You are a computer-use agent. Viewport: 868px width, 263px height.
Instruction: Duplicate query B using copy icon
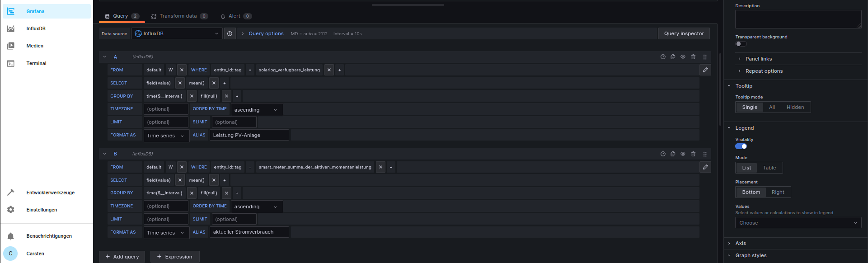[673, 154]
